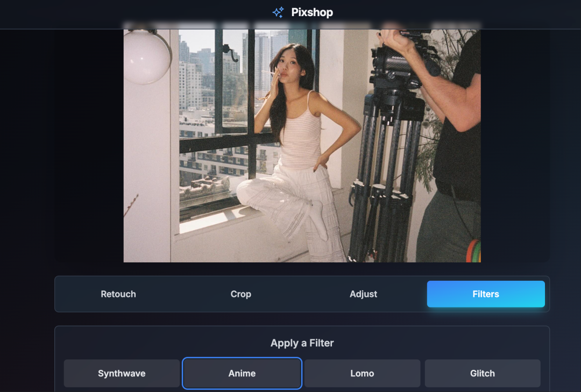Select the Glitch filter button
This screenshot has height=392, width=581.
482,373
